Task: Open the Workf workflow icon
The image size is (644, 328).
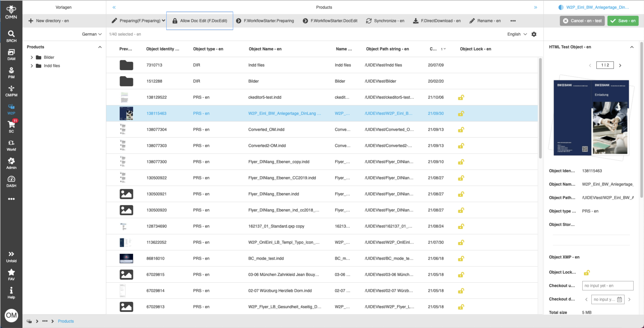Action: click(x=11, y=145)
